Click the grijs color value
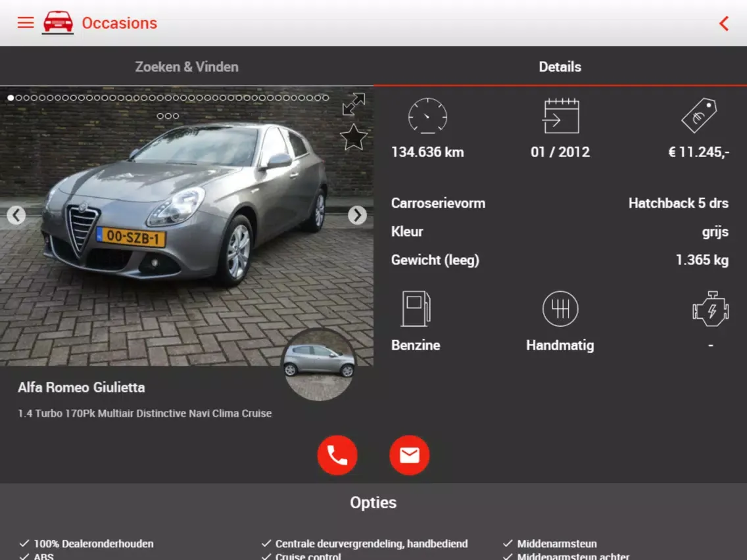Image resolution: width=747 pixels, height=560 pixels. click(715, 232)
